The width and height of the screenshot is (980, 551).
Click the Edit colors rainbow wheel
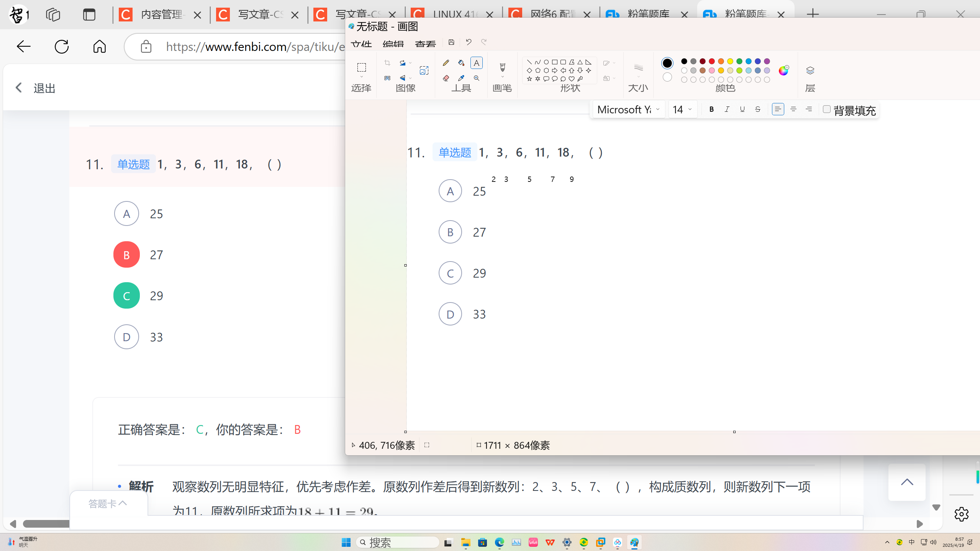click(783, 70)
